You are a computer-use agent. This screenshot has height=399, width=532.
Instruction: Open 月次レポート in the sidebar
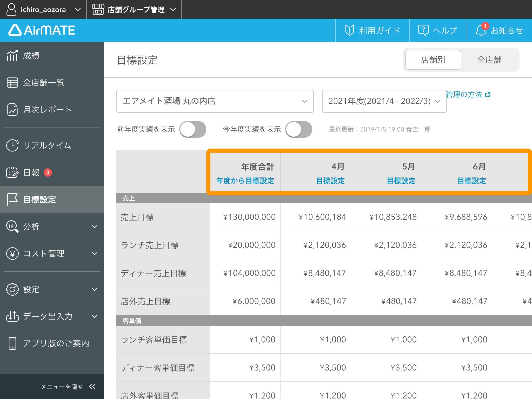(x=52, y=110)
